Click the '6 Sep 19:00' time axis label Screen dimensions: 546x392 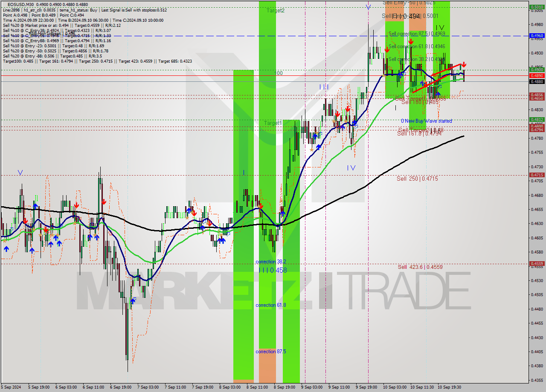click(121, 387)
